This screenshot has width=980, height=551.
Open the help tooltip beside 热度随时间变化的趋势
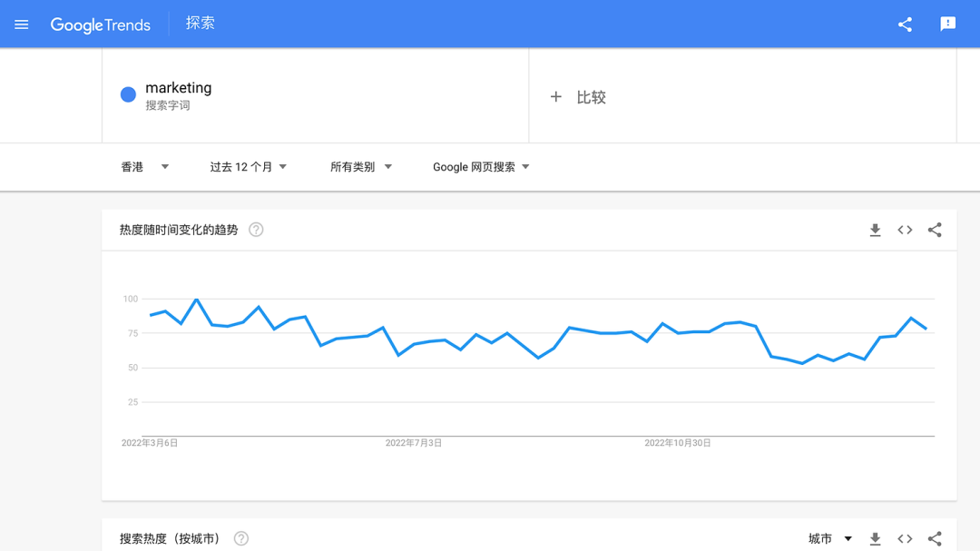256,230
